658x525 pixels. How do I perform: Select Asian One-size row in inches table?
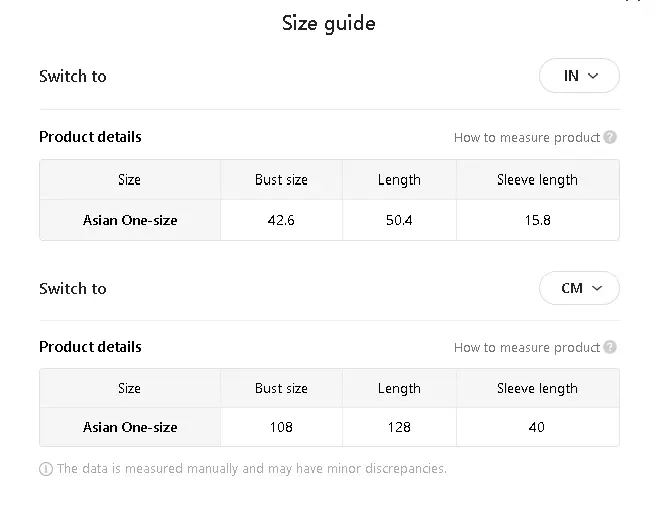(x=329, y=220)
